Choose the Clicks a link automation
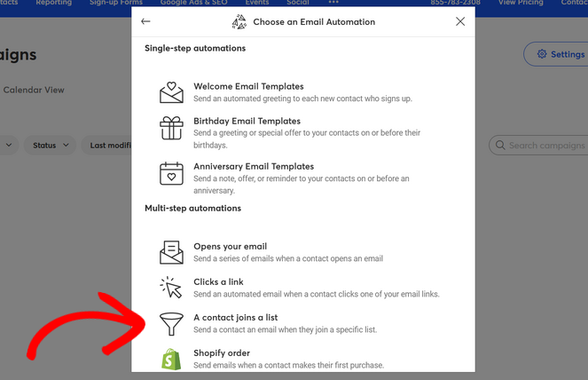588x380 pixels. click(x=218, y=281)
